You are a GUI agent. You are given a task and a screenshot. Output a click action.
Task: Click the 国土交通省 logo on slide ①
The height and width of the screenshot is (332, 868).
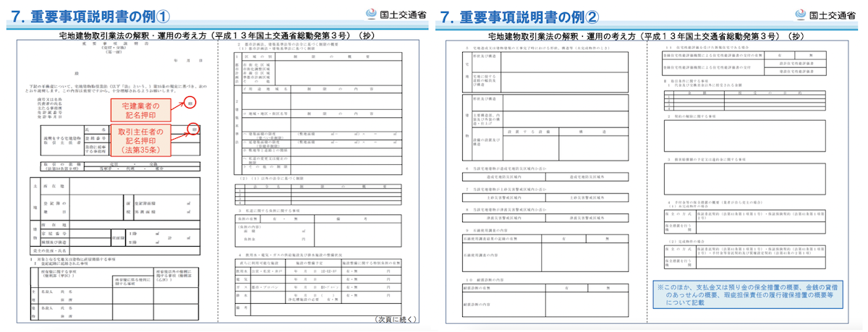(x=395, y=13)
